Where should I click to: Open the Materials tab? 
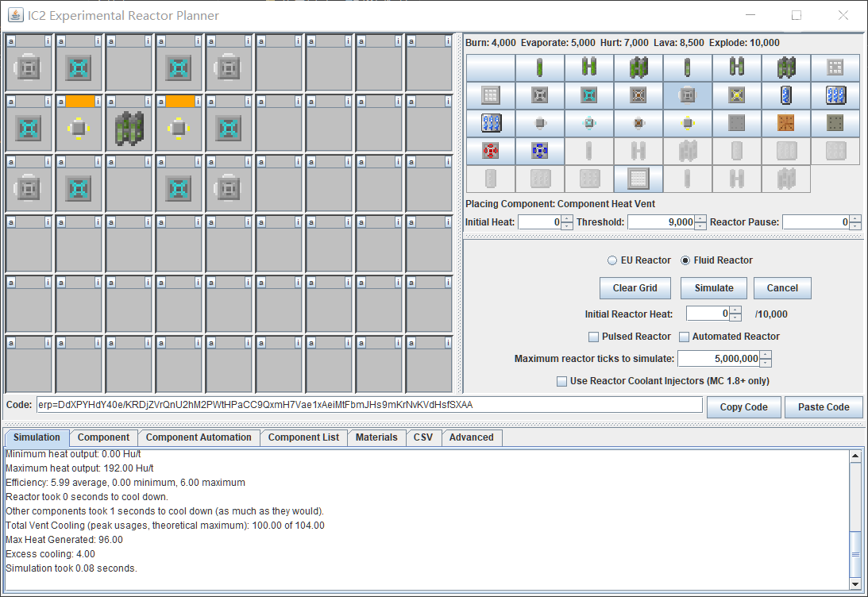tap(376, 437)
